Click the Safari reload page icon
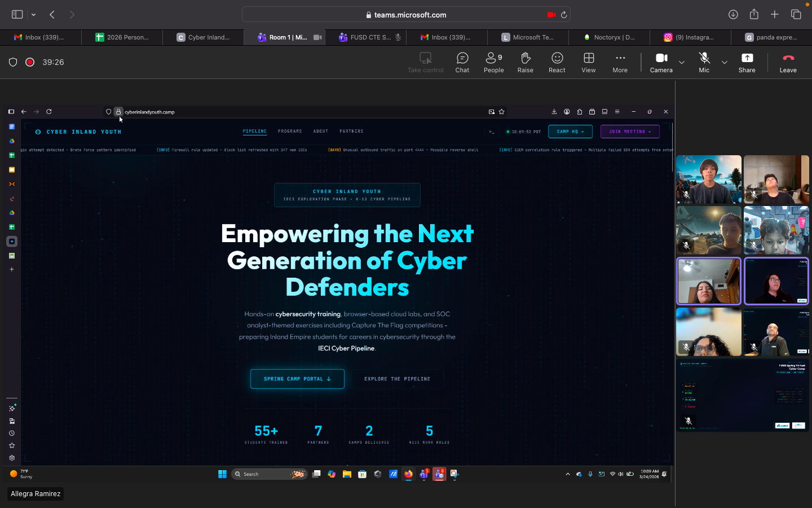Screen dimensions: 812x508 pyautogui.click(x=563, y=15)
